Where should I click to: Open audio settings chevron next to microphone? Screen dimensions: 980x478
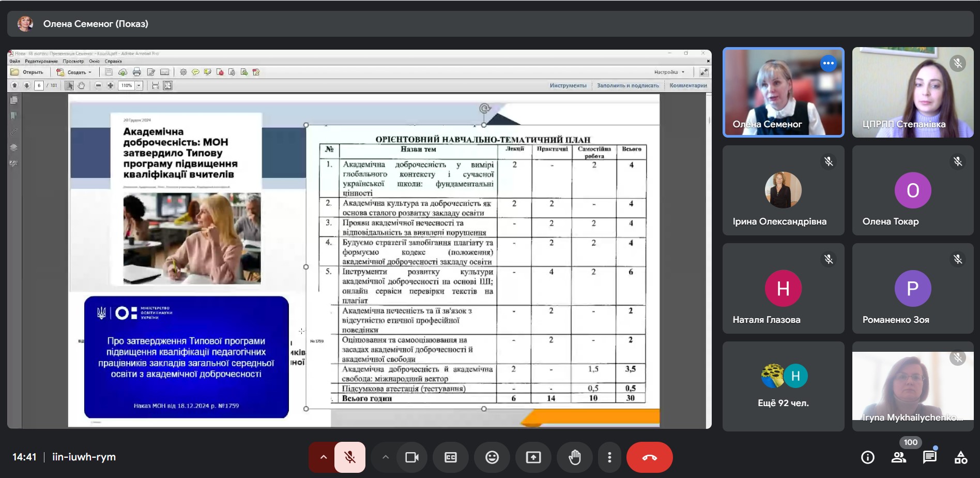click(x=324, y=457)
